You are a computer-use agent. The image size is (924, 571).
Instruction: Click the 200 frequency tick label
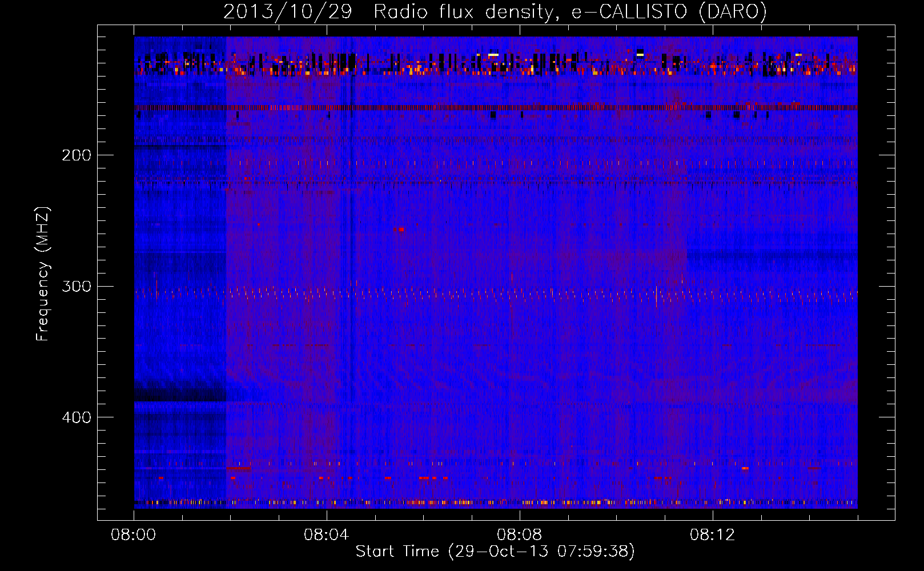(77, 155)
